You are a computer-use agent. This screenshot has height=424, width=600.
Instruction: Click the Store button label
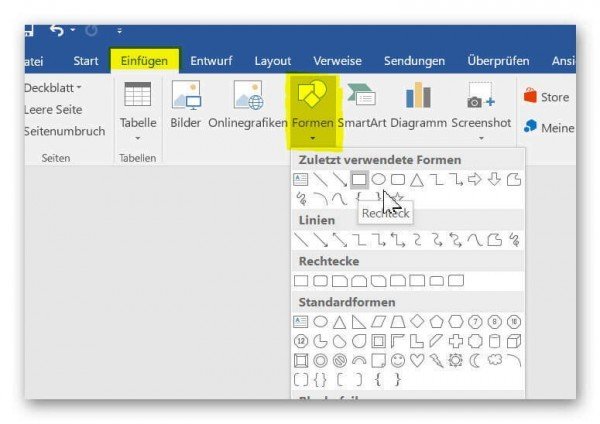(x=555, y=97)
